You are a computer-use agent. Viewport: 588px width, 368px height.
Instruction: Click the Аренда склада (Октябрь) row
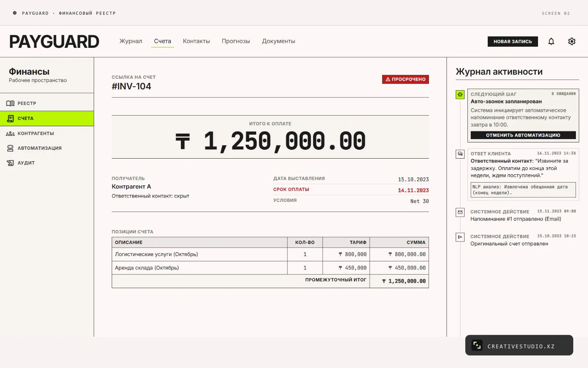(x=270, y=268)
